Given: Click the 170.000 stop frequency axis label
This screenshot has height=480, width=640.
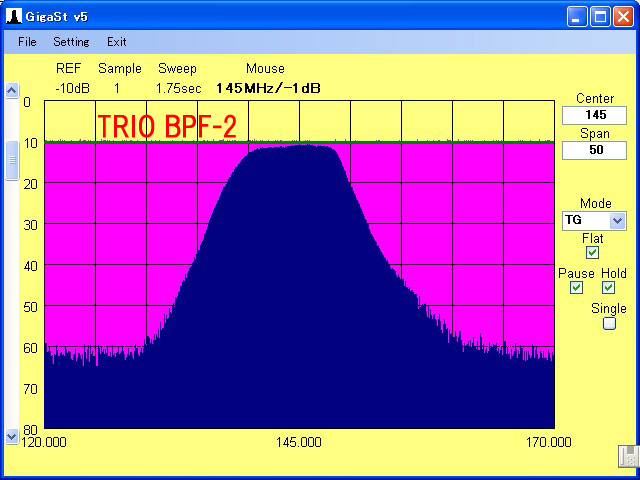Looking at the screenshot, I should (x=549, y=442).
